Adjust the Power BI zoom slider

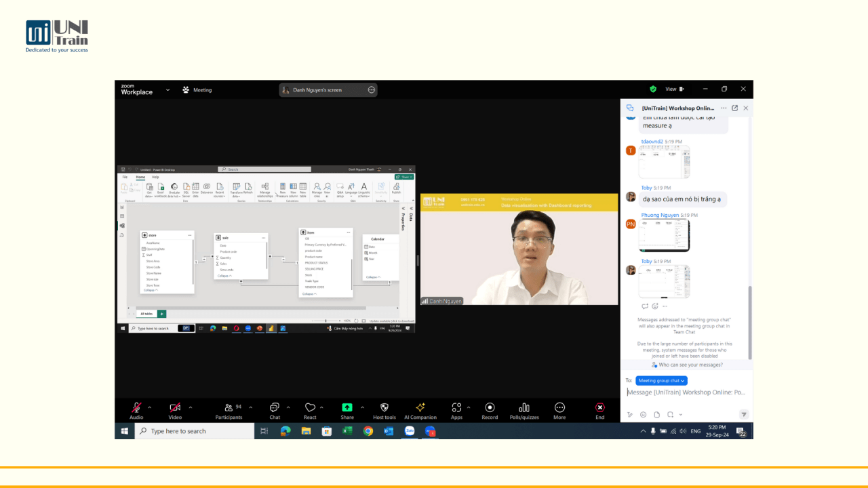327,321
